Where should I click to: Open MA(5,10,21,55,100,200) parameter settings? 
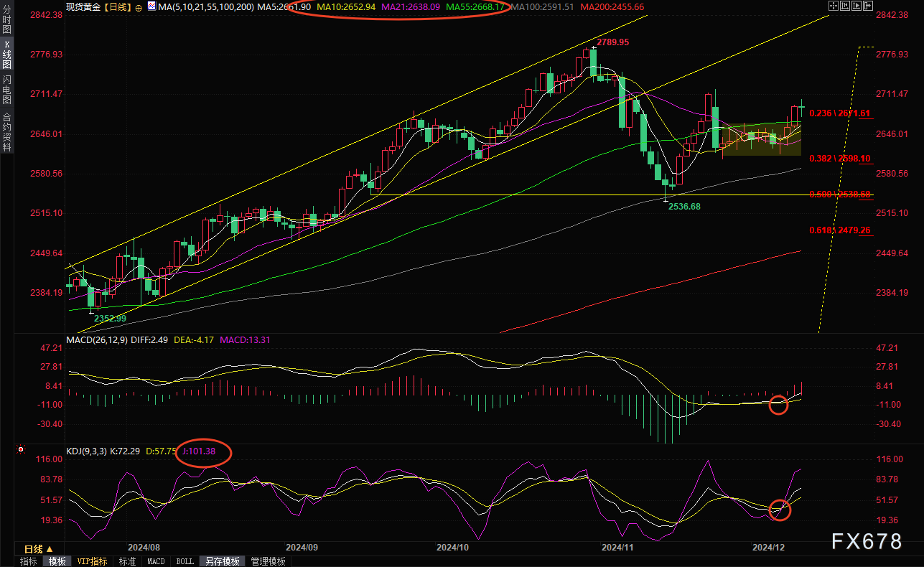click(204, 7)
